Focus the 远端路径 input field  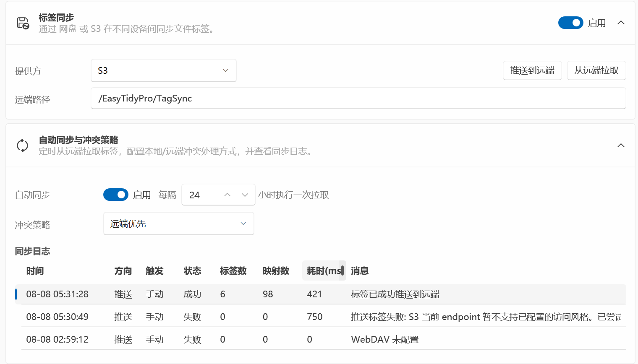pyautogui.click(x=358, y=98)
